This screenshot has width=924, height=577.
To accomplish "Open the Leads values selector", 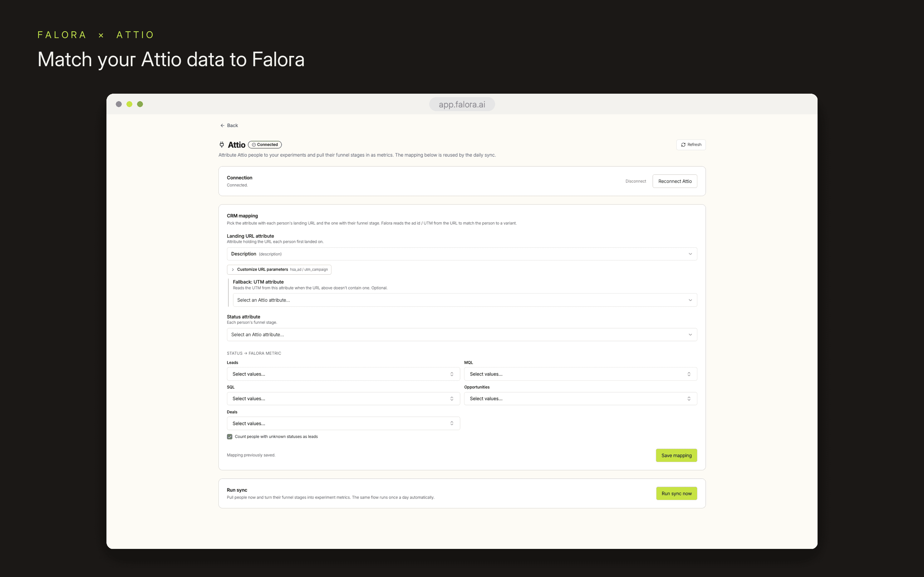I will tap(343, 374).
